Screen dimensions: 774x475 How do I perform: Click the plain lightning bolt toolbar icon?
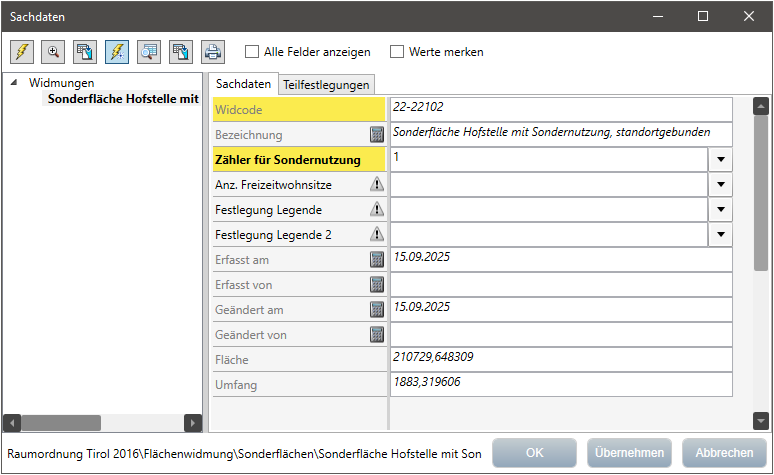(x=22, y=52)
